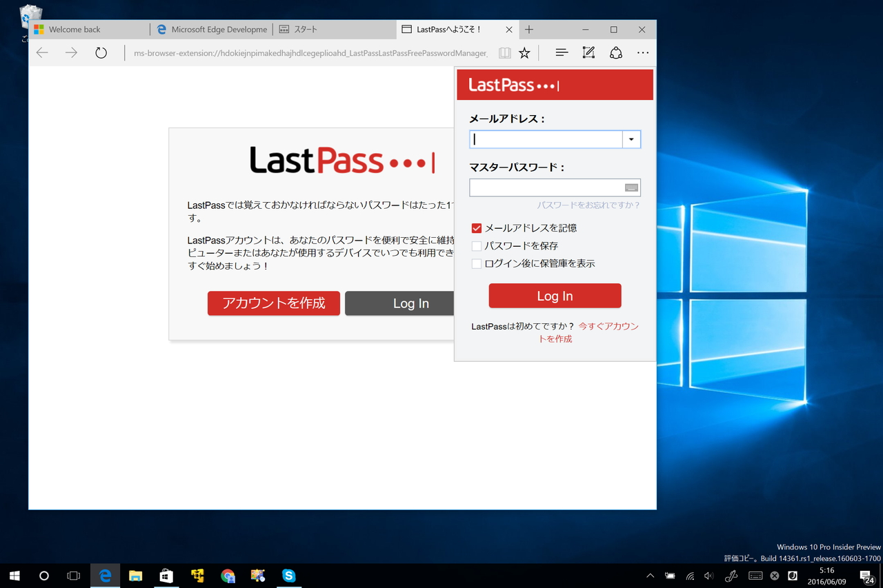Open reading view book icon
This screenshot has height=588, width=883.
[505, 52]
